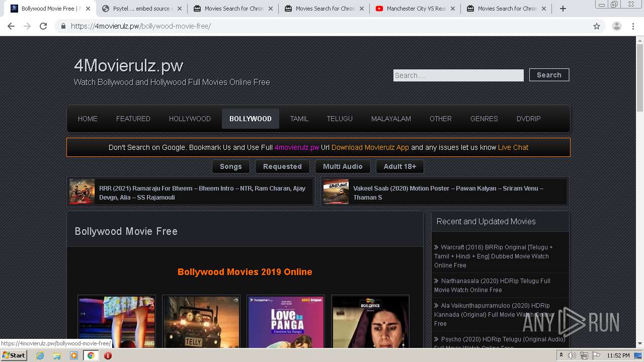Click the scrollbar down arrow
The height and width of the screenshot is (362, 644).
(x=640, y=344)
